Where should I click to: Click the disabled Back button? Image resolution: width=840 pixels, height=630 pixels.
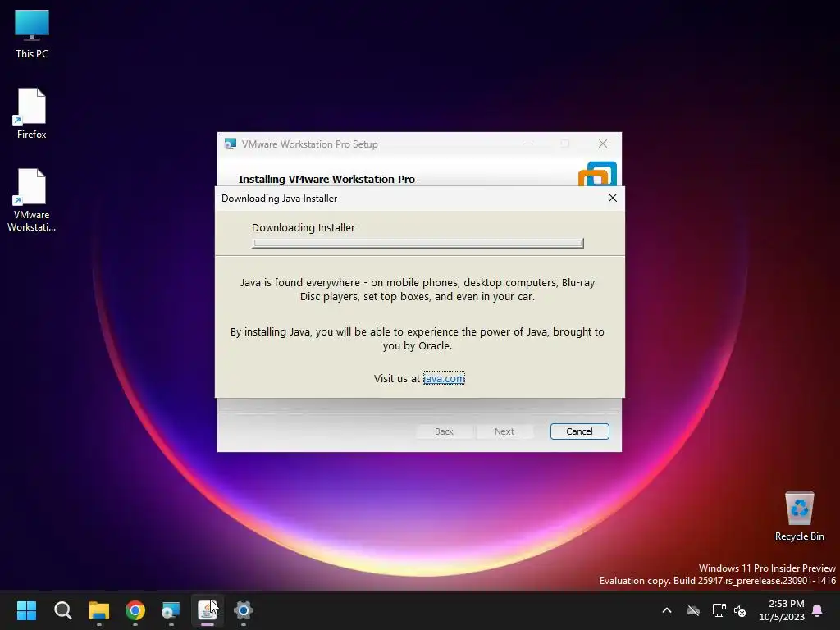click(444, 431)
